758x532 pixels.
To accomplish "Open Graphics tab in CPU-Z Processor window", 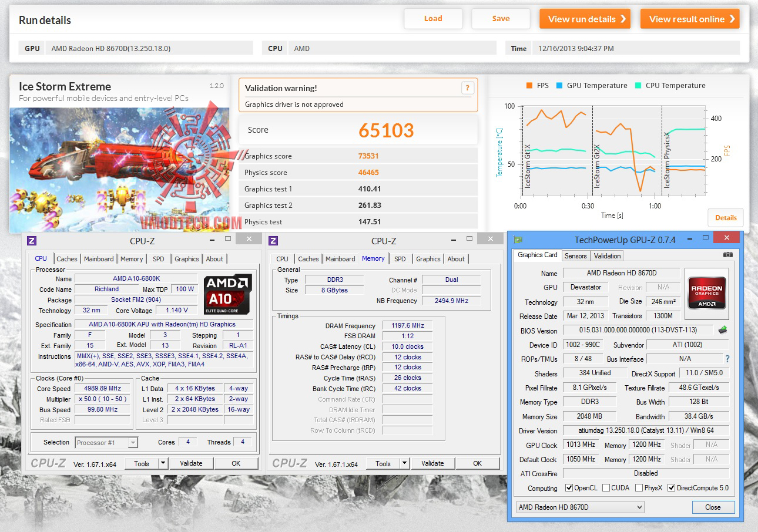I will [x=187, y=259].
